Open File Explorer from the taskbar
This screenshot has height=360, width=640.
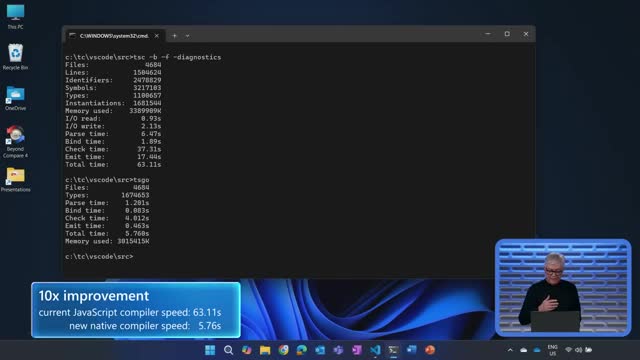(265, 350)
